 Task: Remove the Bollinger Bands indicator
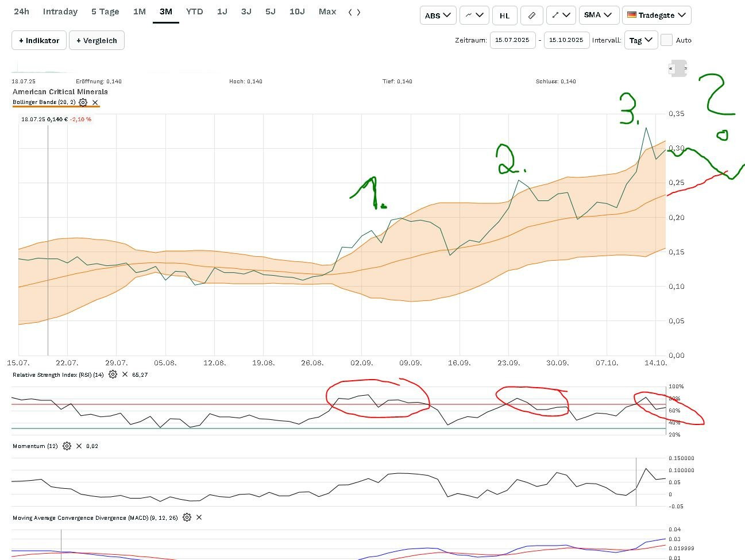(95, 102)
